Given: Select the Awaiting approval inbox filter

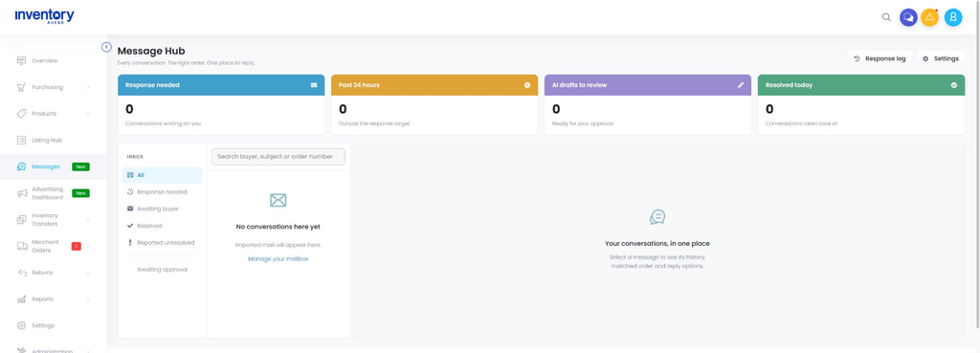Looking at the screenshot, I should coord(163,269).
